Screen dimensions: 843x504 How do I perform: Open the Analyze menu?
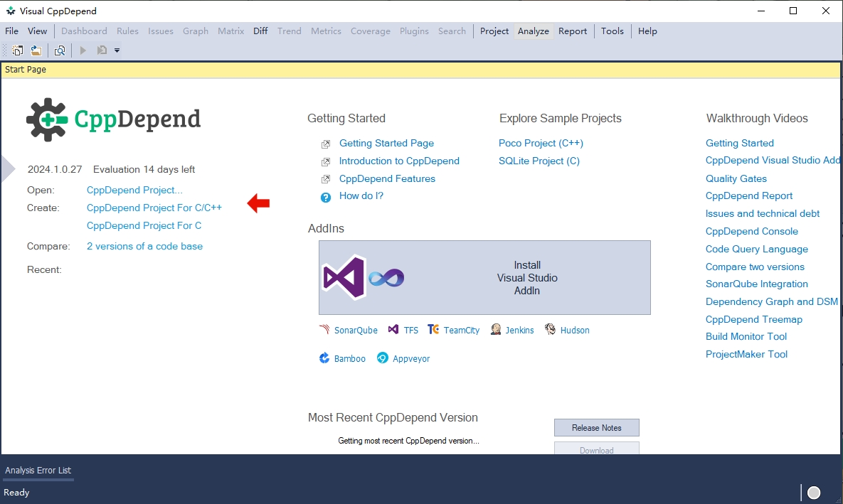pyautogui.click(x=533, y=31)
